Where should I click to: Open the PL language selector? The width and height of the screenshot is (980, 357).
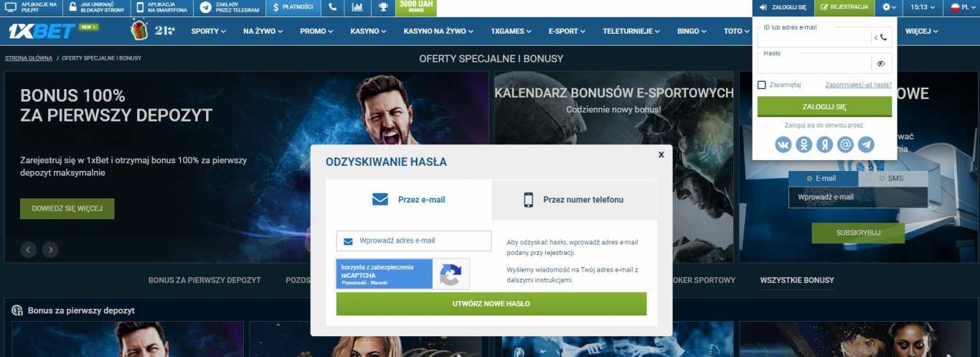click(x=962, y=7)
